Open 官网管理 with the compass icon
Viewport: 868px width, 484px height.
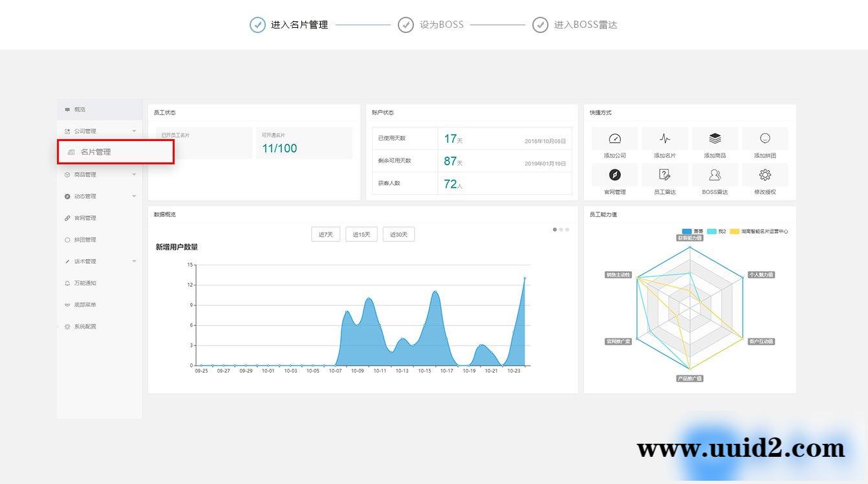tap(614, 173)
